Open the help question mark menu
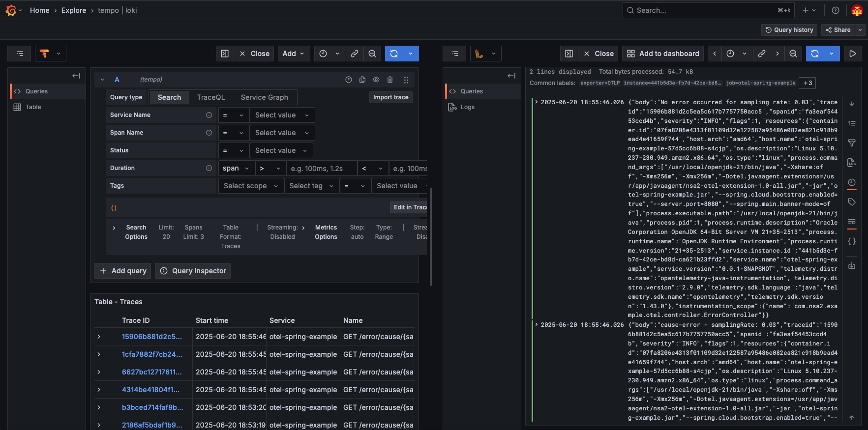The width and height of the screenshot is (868, 430). coord(835,10)
